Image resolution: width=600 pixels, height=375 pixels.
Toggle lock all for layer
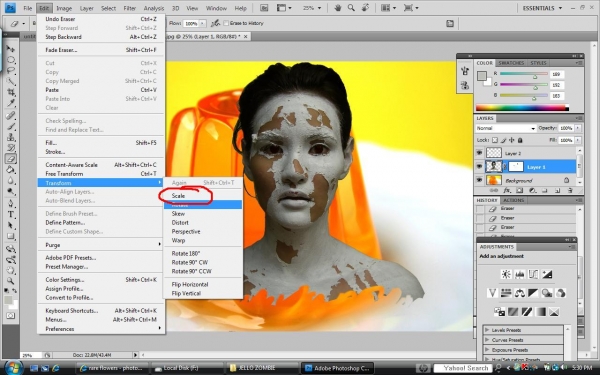(520, 140)
